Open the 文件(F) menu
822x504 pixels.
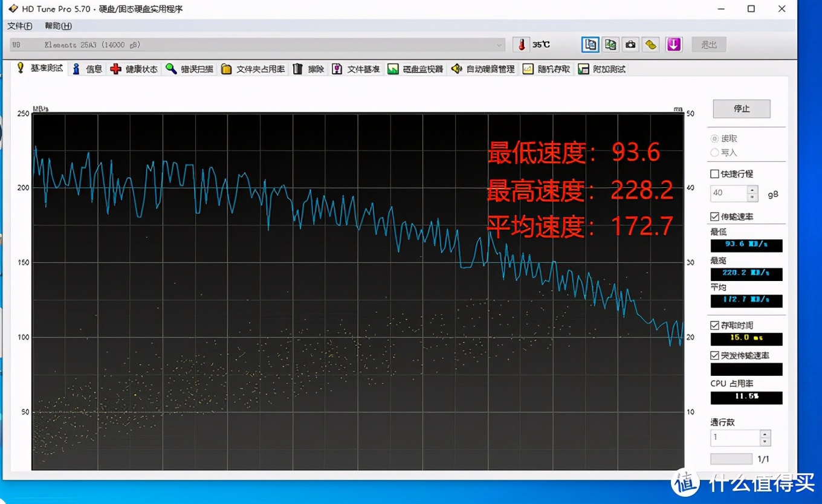click(x=20, y=26)
